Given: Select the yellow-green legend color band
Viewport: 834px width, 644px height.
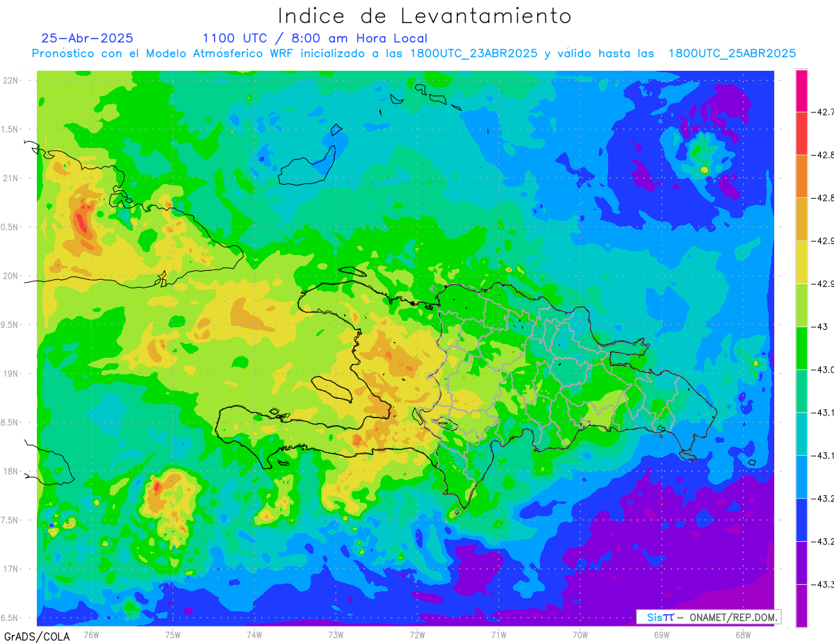Looking at the screenshot, I should coord(801,304).
